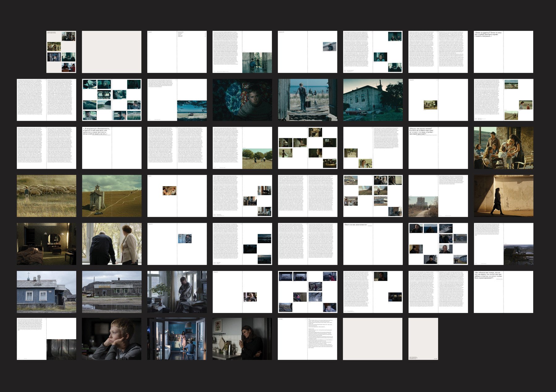The width and height of the screenshot is (556, 392).
Task: Open spread with dark interior stills grid
Action: click(x=308, y=148)
